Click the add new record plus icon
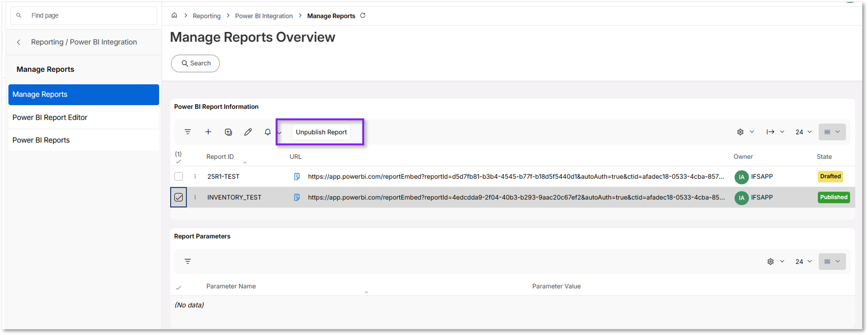Image resolution: width=868 pixels, height=335 pixels. [x=208, y=132]
